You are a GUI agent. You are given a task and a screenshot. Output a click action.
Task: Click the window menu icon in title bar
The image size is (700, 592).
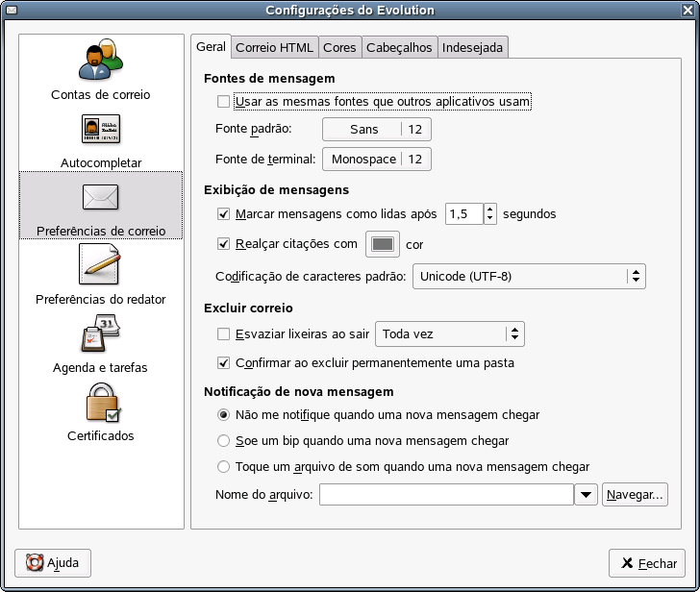(12, 10)
